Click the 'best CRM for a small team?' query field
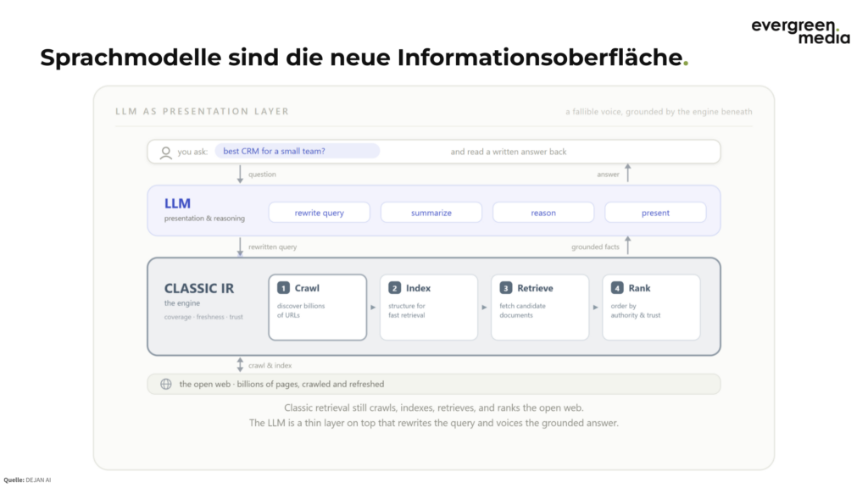This screenshot has height=488, width=868. click(298, 151)
